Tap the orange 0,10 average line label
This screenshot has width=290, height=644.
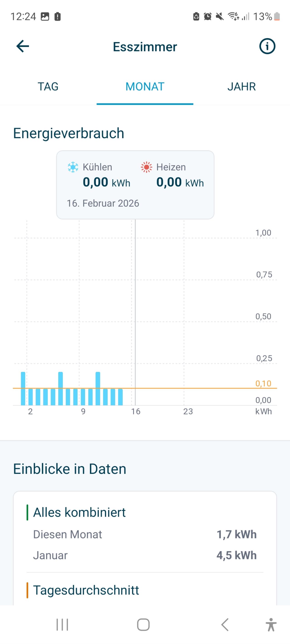(x=263, y=384)
